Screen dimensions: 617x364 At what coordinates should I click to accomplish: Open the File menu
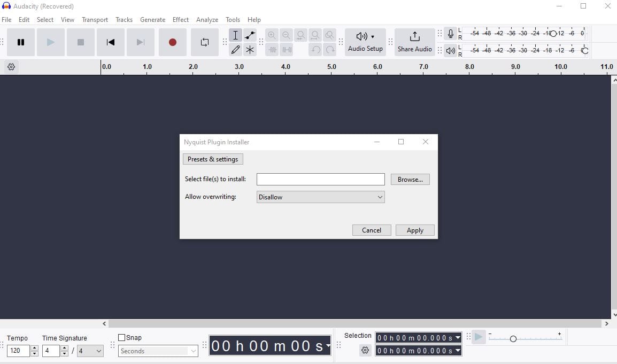(6, 20)
